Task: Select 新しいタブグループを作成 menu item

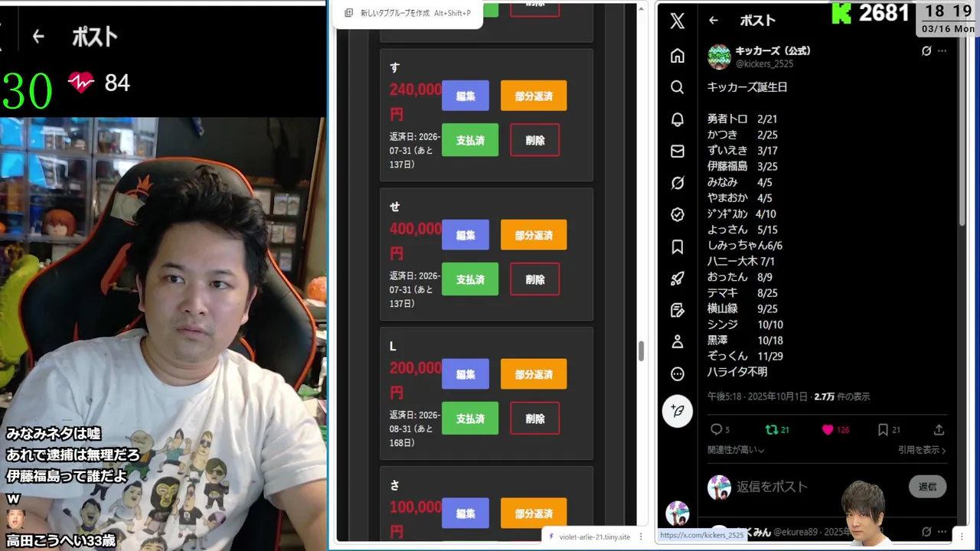Action: [x=409, y=13]
